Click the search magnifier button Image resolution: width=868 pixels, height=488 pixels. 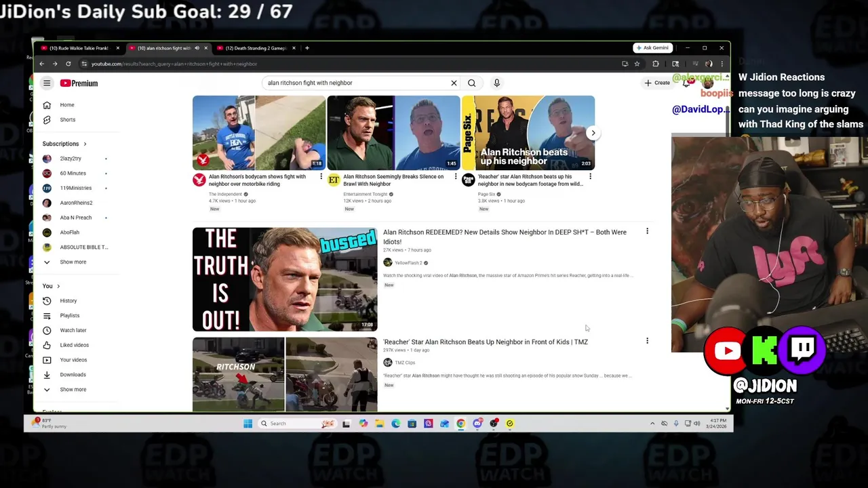[x=471, y=83]
